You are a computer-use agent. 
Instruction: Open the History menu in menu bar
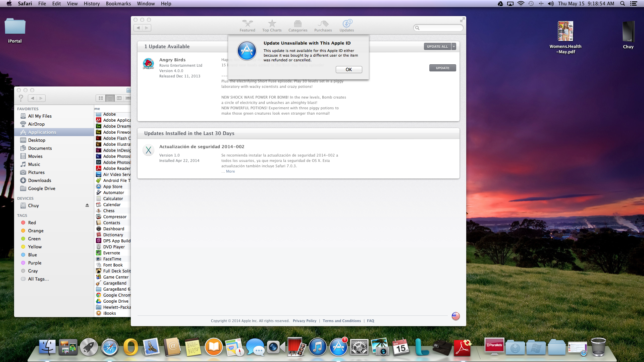pyautogui.click(x=92, y=4)
